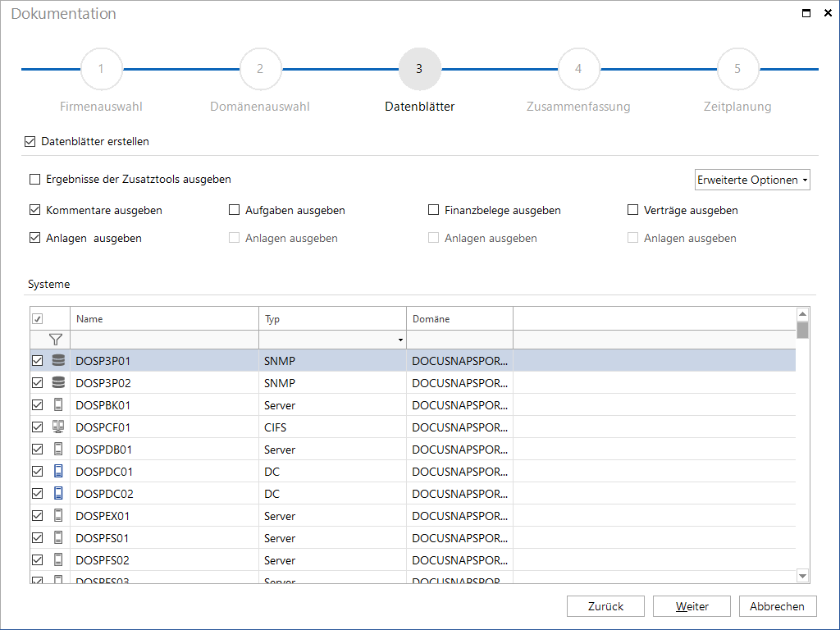Sort by the Name column header

[164, 319]
